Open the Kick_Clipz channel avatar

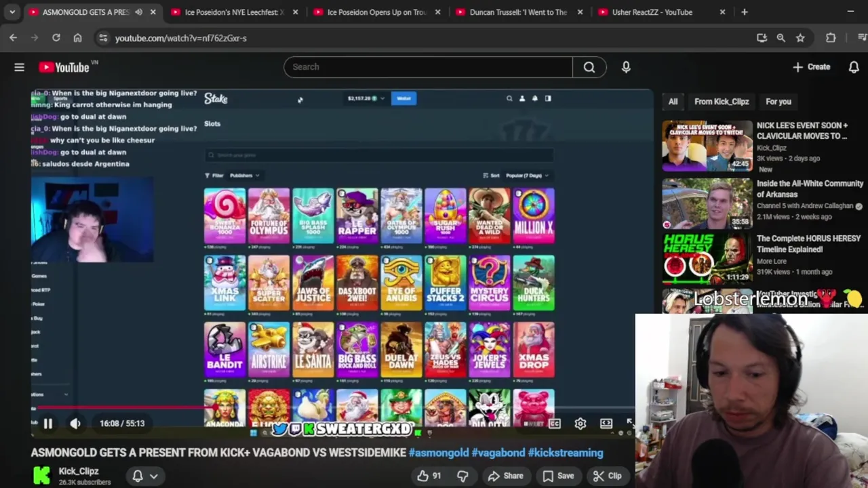click(x=42, y=476)
